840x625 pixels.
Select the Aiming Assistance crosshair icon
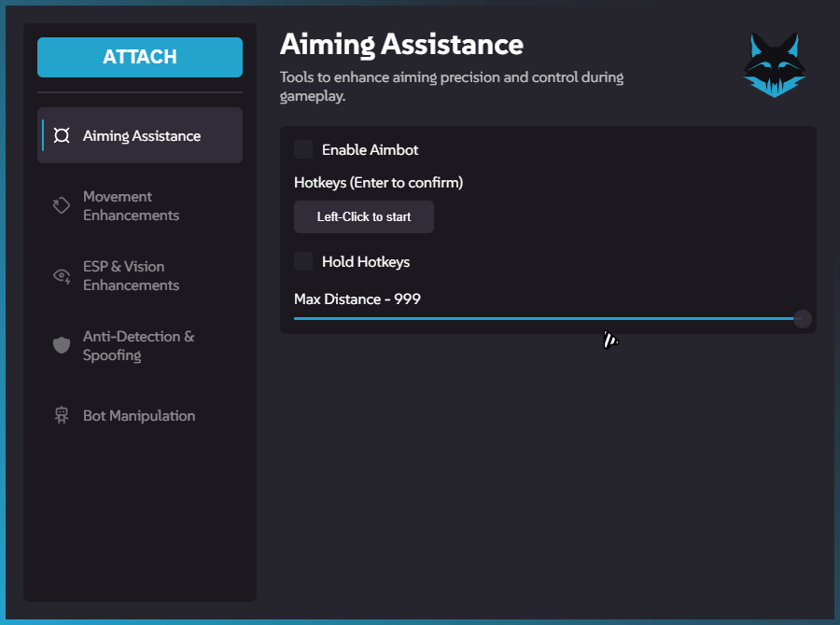pyautogui.click(x=62, y=135)
